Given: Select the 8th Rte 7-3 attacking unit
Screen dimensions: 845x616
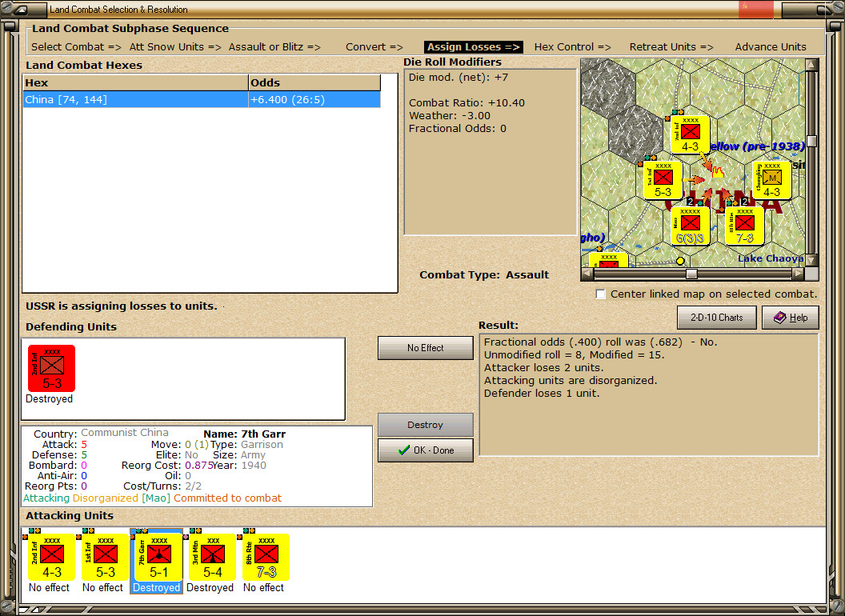Looking at the screenshot, I should (266, 557).
